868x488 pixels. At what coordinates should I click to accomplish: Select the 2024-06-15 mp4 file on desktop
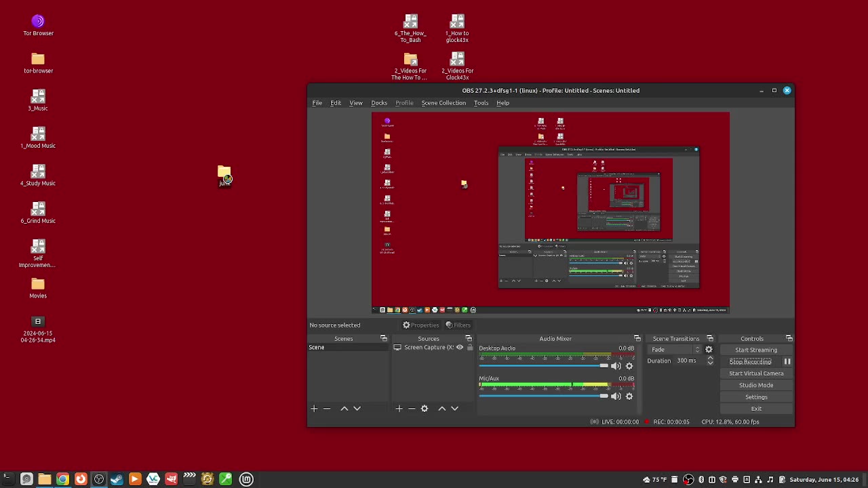tap(38, 329)
